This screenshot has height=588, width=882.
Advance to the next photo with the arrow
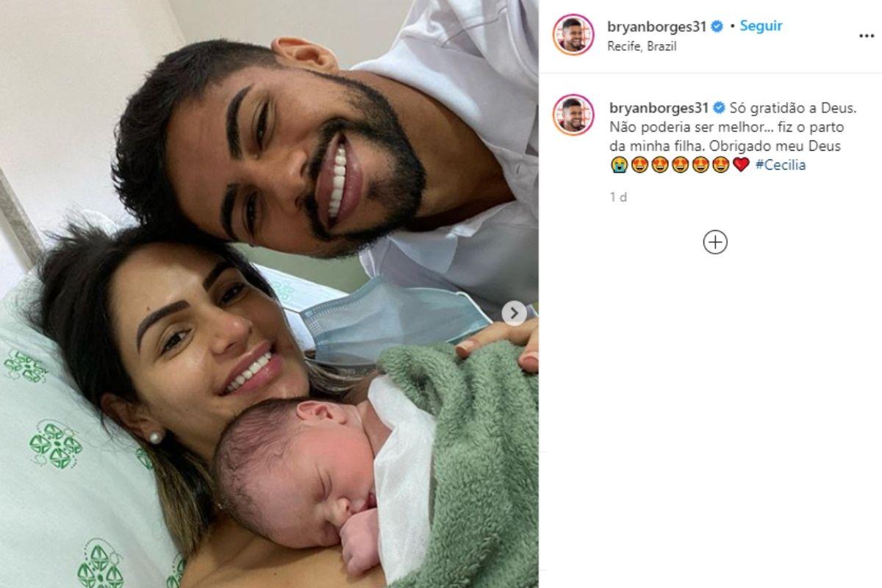pyautogui.click(x=514, y=313)
